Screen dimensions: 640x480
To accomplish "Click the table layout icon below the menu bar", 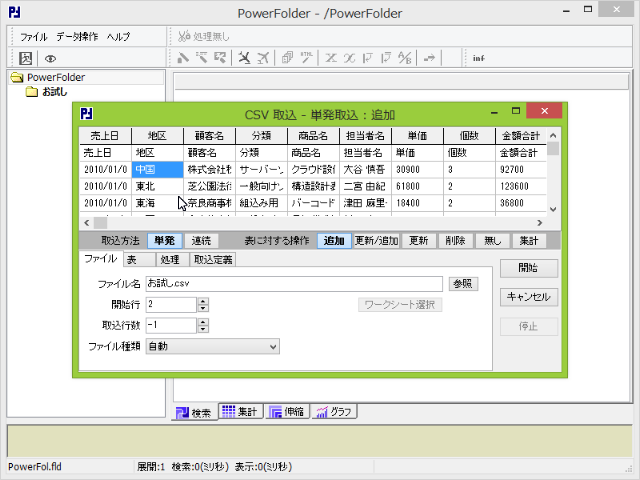I will tap(25, 58).
